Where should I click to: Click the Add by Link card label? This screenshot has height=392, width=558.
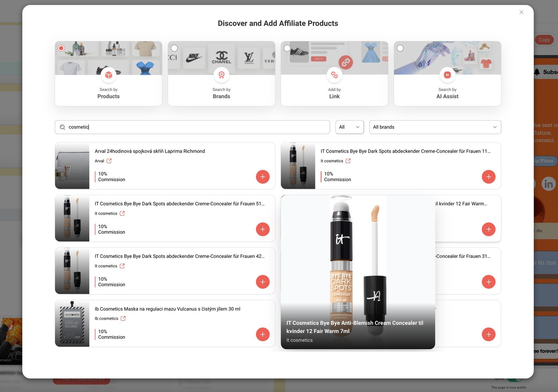coord(334,93)
